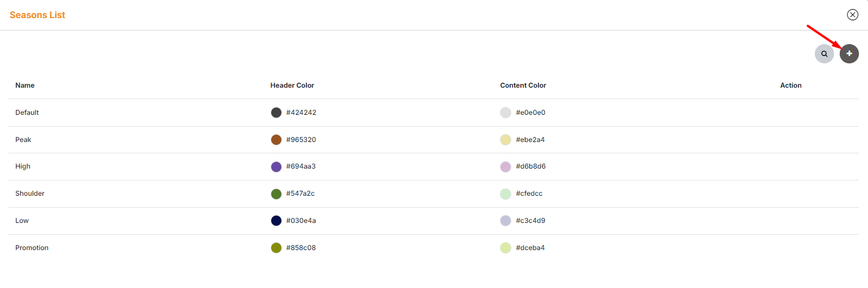Click the High content color swatch
868x288 pixels.
click(x=506, y=166)
